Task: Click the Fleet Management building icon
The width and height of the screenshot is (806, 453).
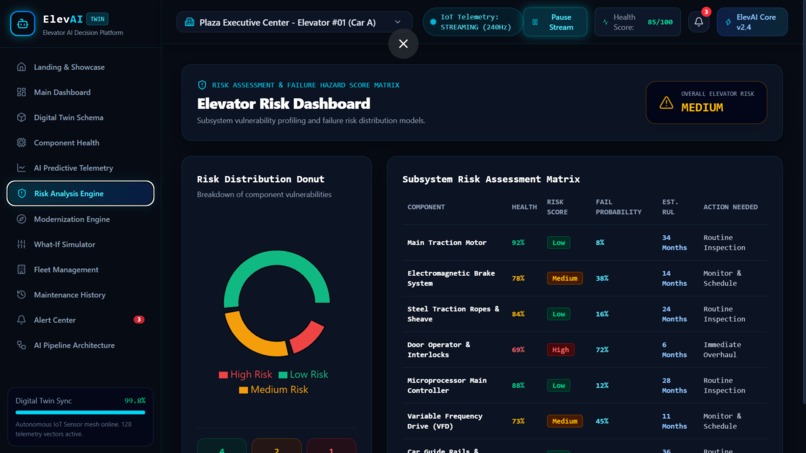Action: tap(21, 269)
